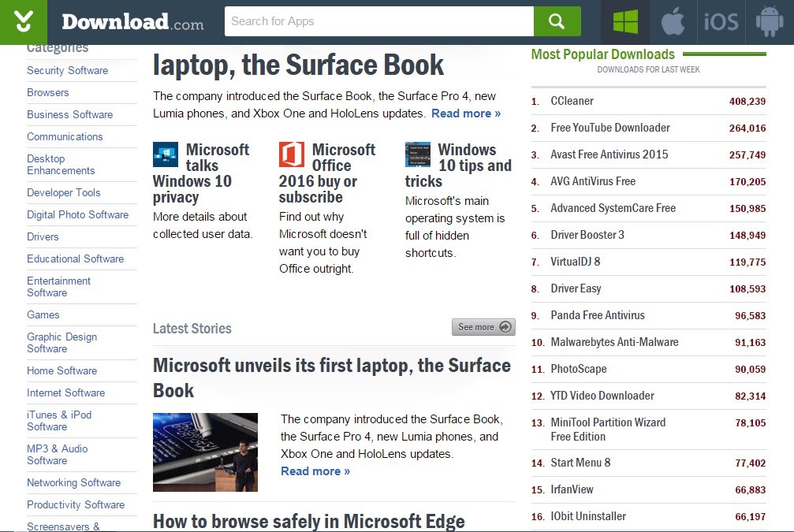Follow the Read more link beside the Surface Book photo
This screenshot has width=794, height=532.
(315, 471)
